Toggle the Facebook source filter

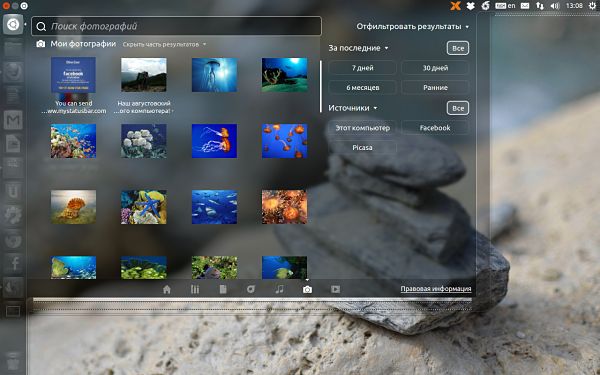click(435, 128)
